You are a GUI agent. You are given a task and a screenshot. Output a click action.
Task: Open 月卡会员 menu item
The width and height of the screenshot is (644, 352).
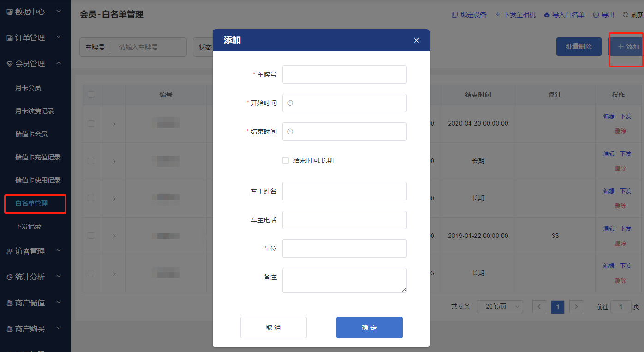[28, 88]
